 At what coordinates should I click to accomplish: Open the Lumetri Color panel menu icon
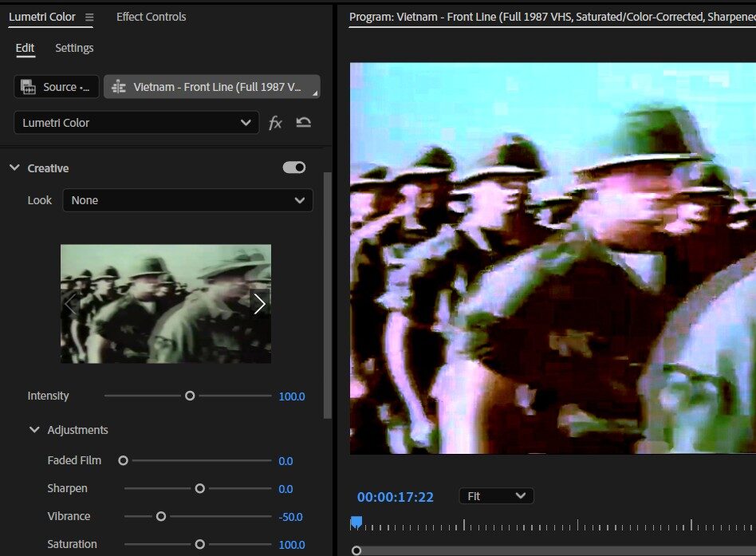click(x=89, y=18)
